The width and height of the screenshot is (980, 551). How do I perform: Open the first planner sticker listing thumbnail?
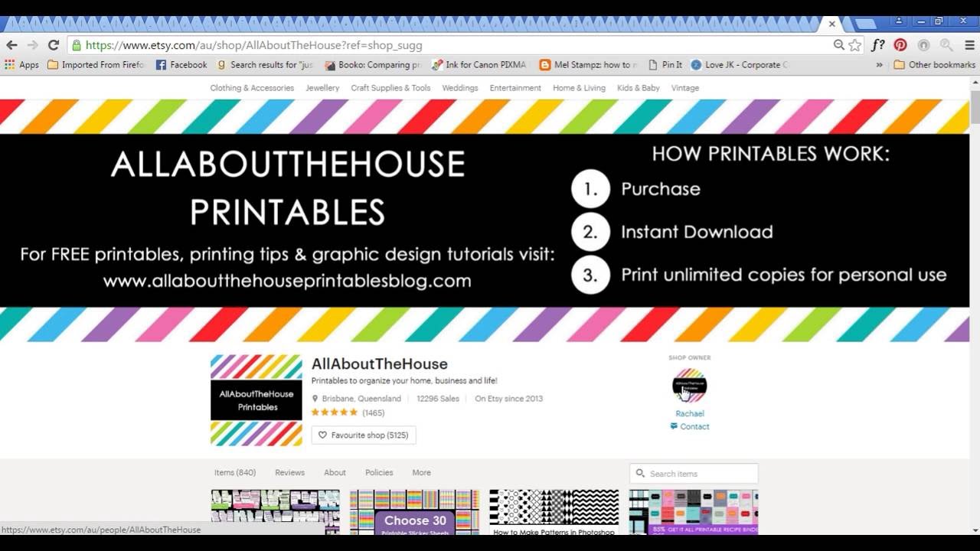coord(275,512)
